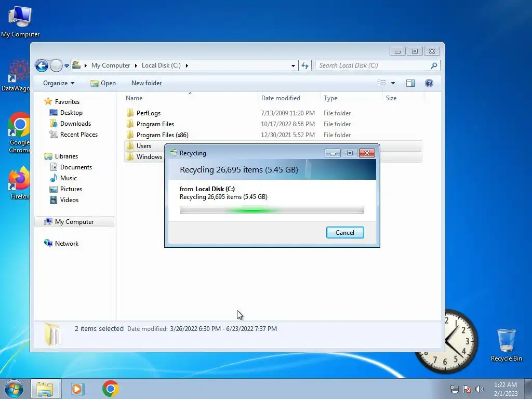
Task: Open Desktop under Favorites
Action: 71,113
